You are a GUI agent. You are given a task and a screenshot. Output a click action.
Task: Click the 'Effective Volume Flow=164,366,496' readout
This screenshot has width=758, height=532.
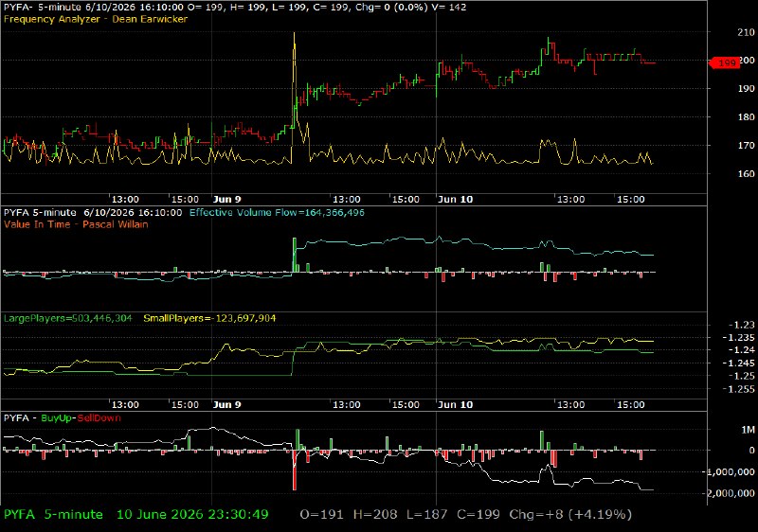tap(277, 212)
